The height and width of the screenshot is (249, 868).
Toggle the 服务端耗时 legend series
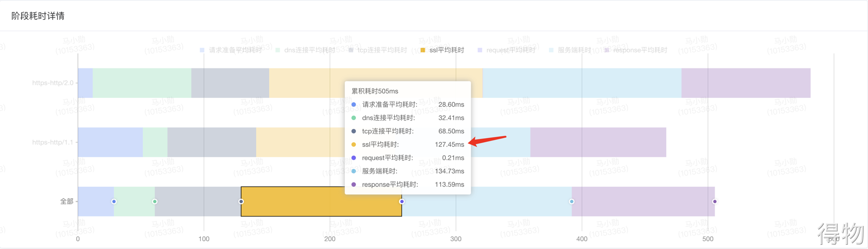pyautogui.click(x=570, y=50)
